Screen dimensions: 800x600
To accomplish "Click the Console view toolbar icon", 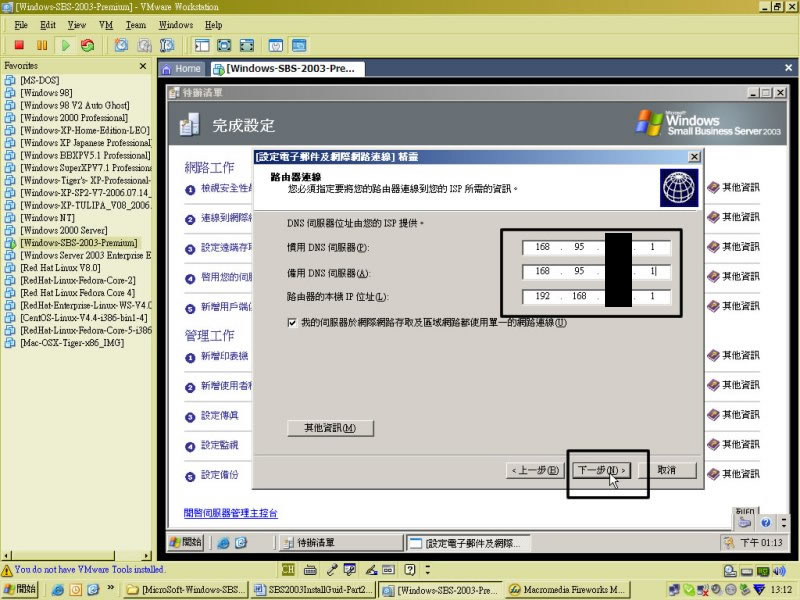I will pyautogui.click(x=299, y=45).
